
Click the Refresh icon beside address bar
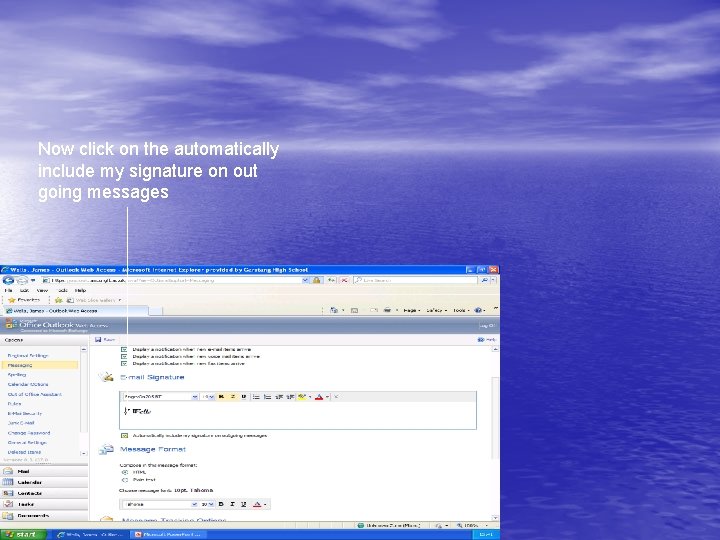click(x=331, y=280)
